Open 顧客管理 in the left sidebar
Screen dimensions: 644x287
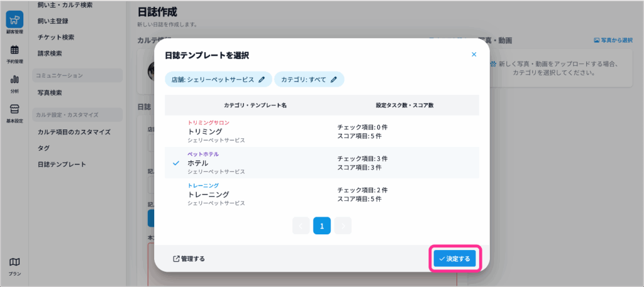coord(14,21)
